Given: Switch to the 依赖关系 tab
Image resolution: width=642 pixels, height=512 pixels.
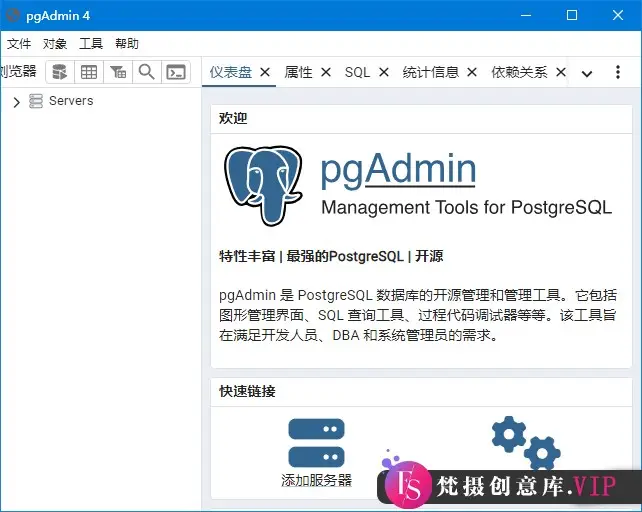Looking at the screenshot, I should point(520,72).
